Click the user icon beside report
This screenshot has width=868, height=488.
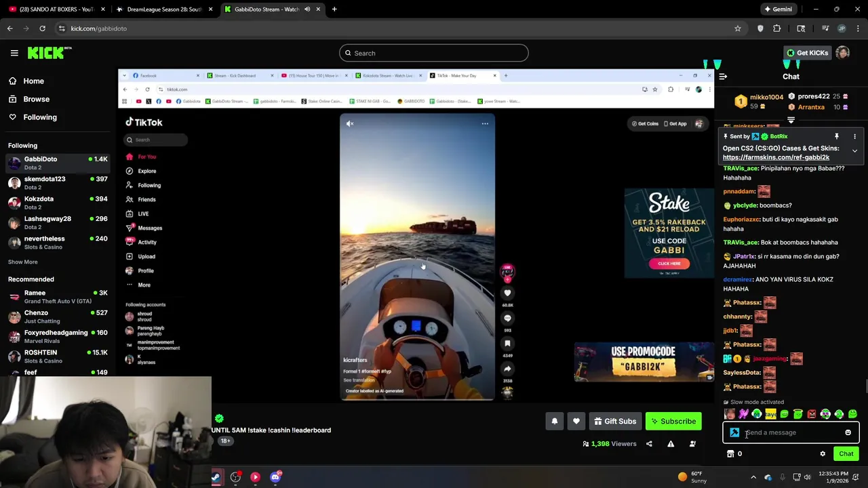[692, 444]
